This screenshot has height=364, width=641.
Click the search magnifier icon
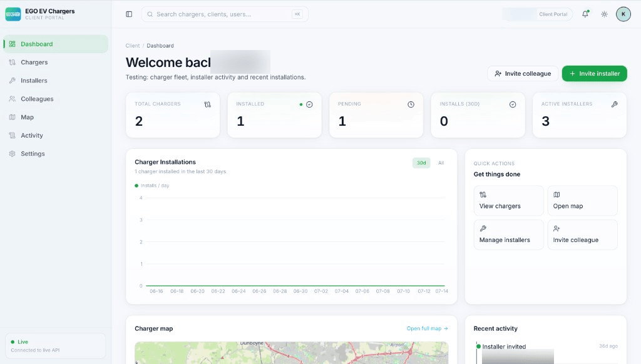[150, 14]
